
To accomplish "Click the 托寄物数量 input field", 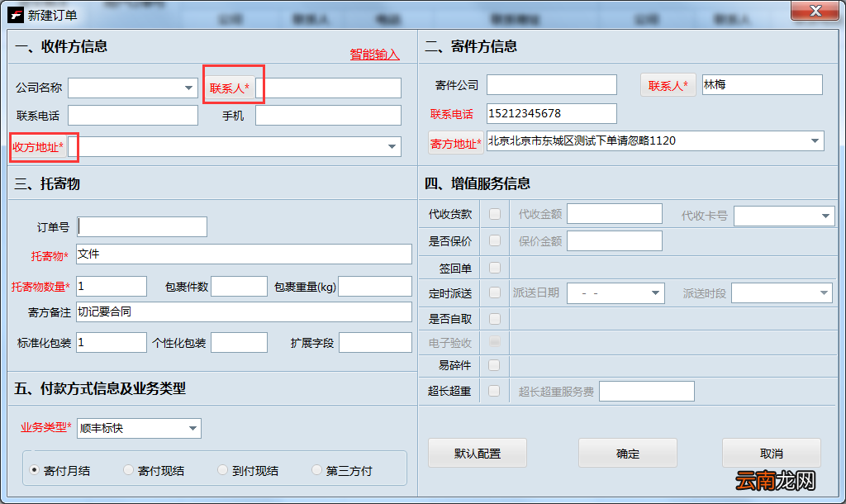I will (x=112, y=286).
